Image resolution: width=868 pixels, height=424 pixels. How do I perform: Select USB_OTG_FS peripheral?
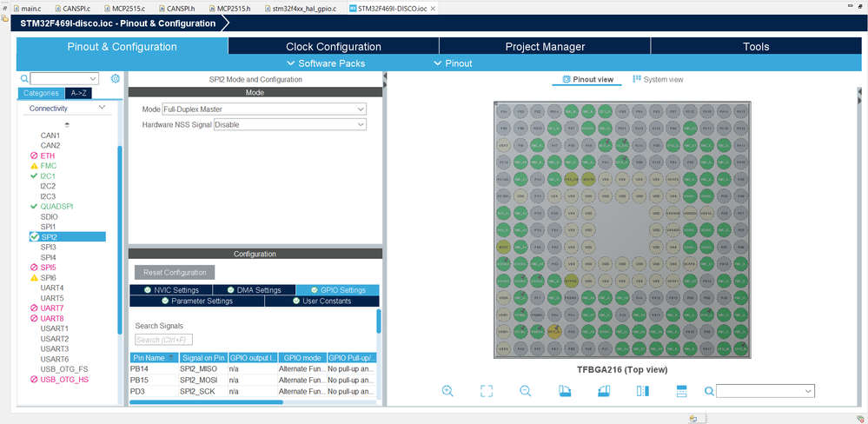tap(64, 369)
